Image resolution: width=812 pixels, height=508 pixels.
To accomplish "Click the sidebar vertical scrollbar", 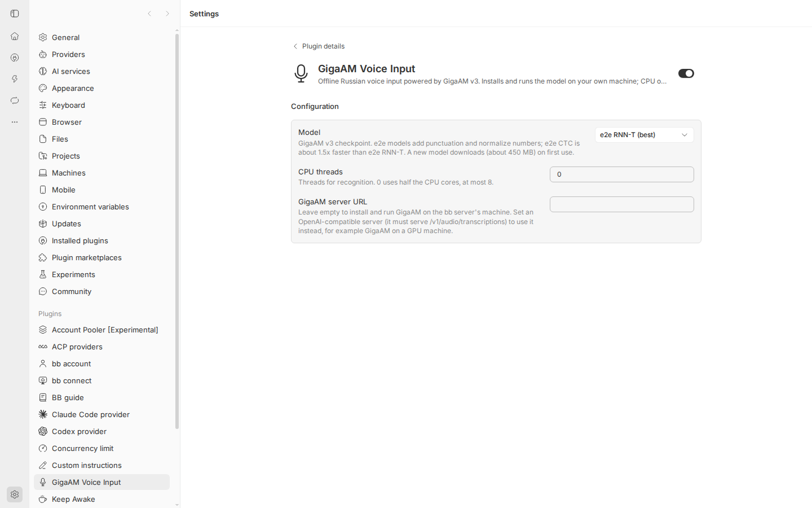I will click(x=177, y=231).
